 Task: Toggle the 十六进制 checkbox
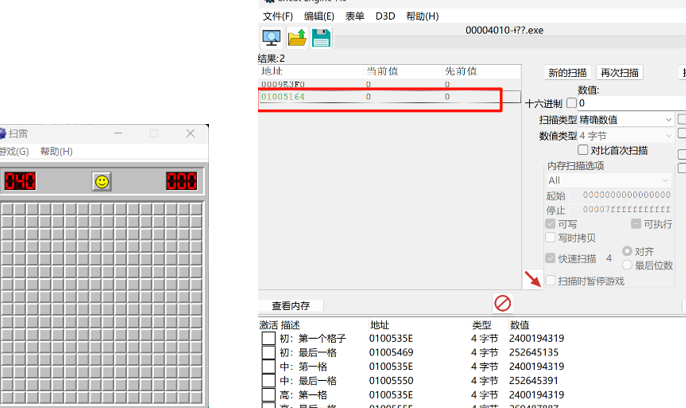pos(571,103)
